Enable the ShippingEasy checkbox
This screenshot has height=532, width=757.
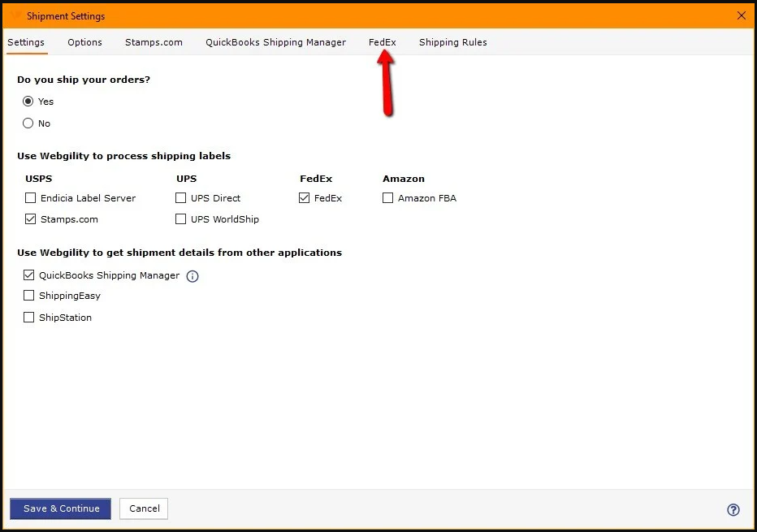point(29,296)
